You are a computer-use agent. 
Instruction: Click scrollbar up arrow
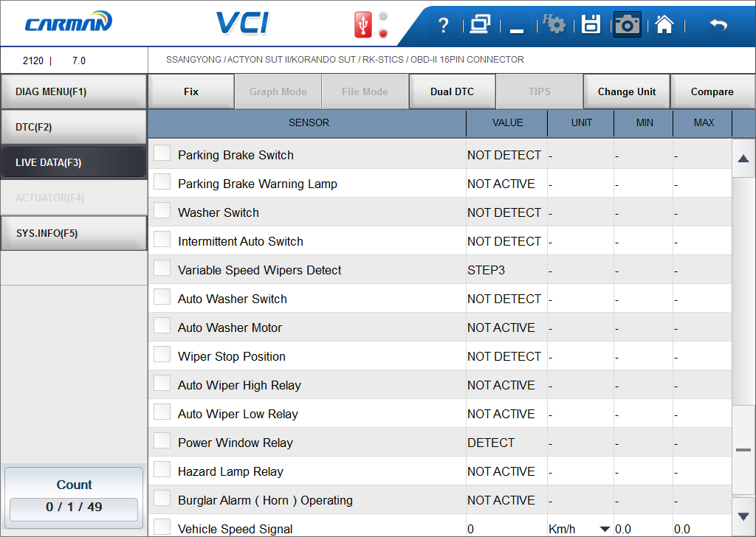click(743, 159)
